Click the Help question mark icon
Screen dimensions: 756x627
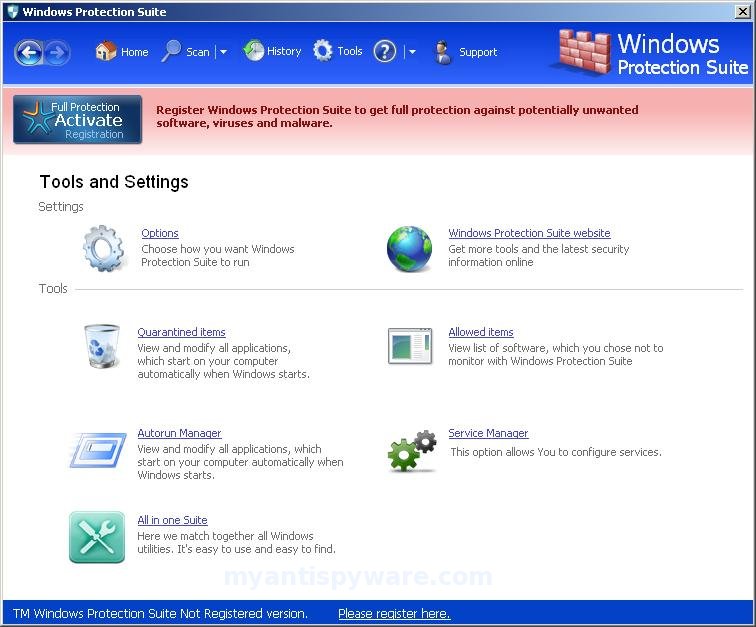[385, 51]
